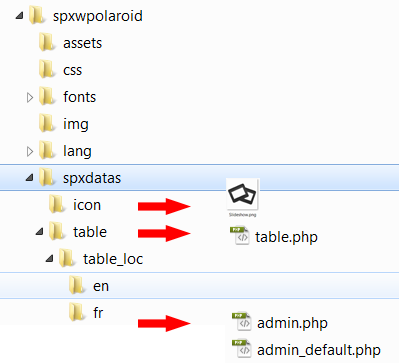Image resolution: width=399 pixels, height=363 pixels.
Task: Collapse the spxwpolaroid root folder
Action: click(x=20, y=16)
